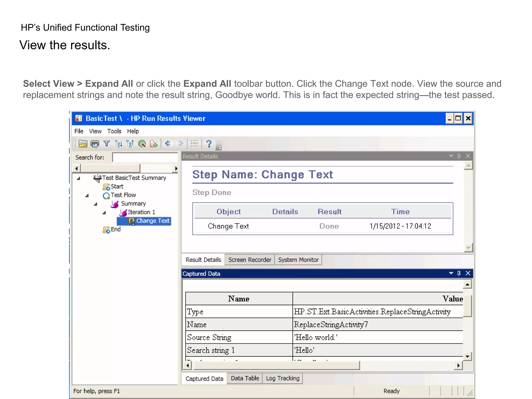532x399 pixels.
Task: Close the Captured Data pane
Action: point(468,273)
